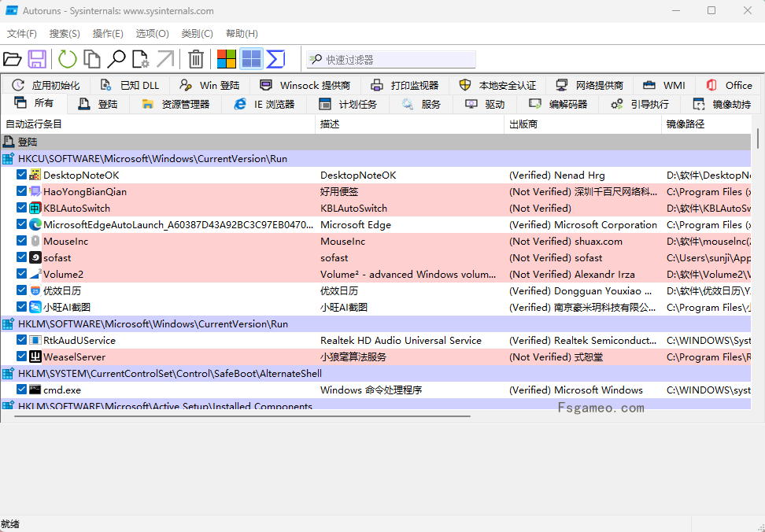
Task: Switch to the 计划任务 tab
Action: coord(349,105)
